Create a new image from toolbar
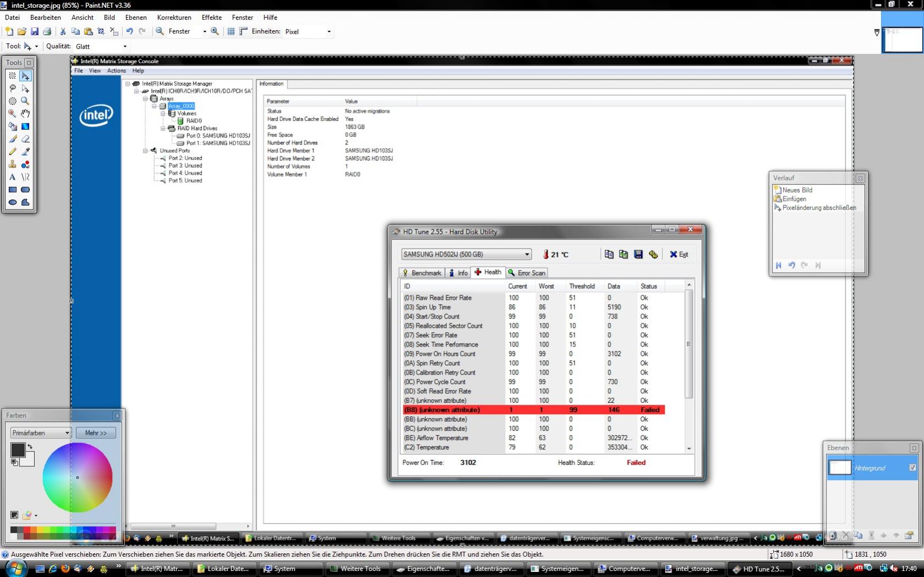Viewport: 924px width, 577px height. (x=9, y=31)
